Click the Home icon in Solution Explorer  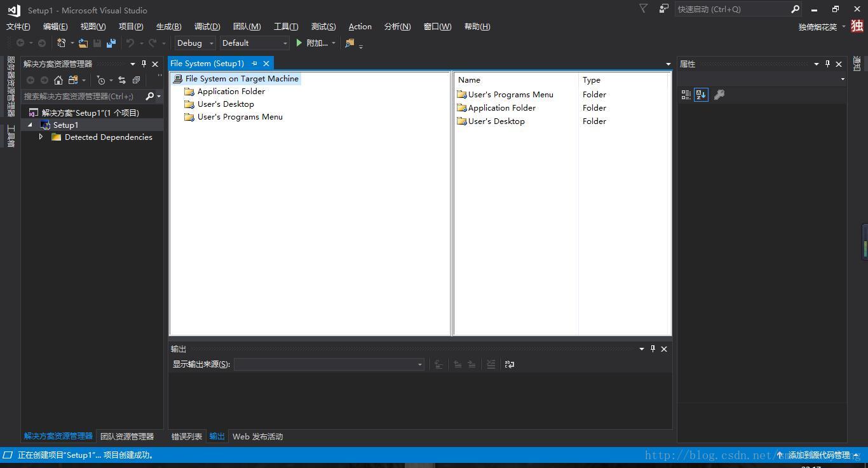[58, 80]
